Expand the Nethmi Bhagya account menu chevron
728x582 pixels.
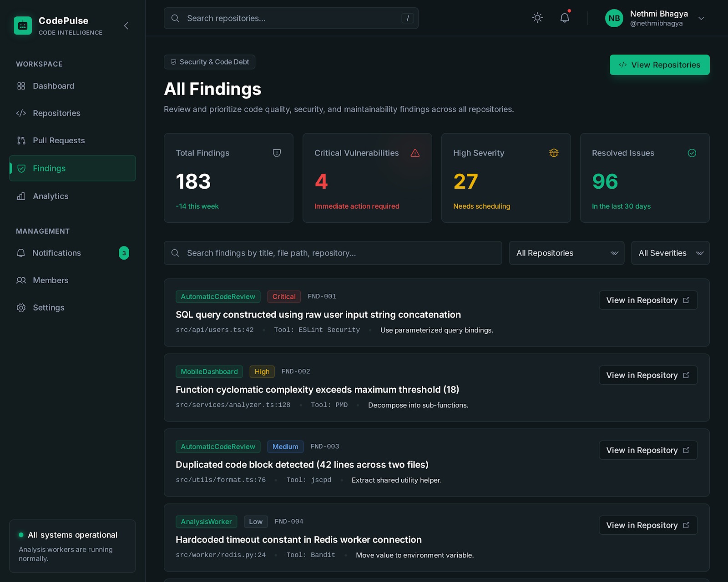701,19
